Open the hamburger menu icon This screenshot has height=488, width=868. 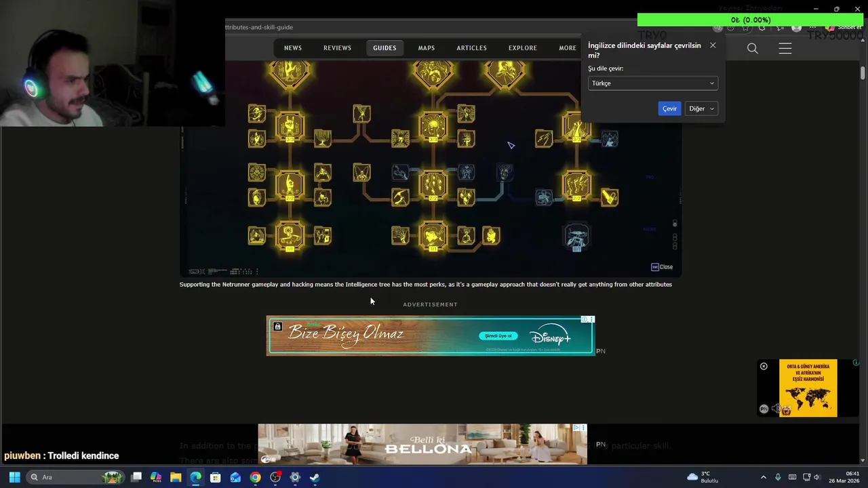tap(785, 48)
